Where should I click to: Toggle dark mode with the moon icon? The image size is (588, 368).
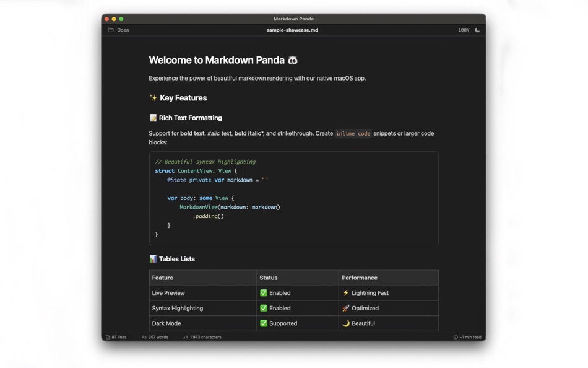click(477, 30)
